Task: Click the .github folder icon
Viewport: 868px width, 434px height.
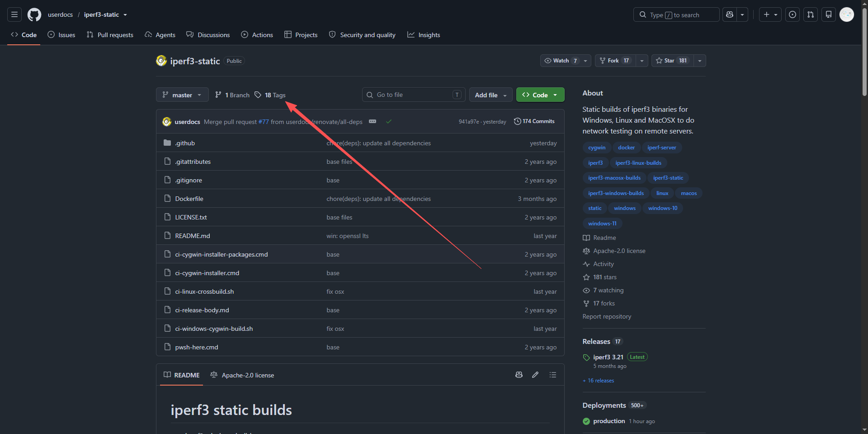Action: (167, 143)
